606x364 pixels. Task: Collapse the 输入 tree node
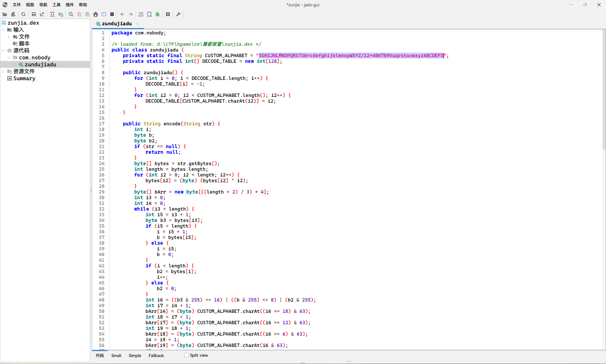(3, 30)
